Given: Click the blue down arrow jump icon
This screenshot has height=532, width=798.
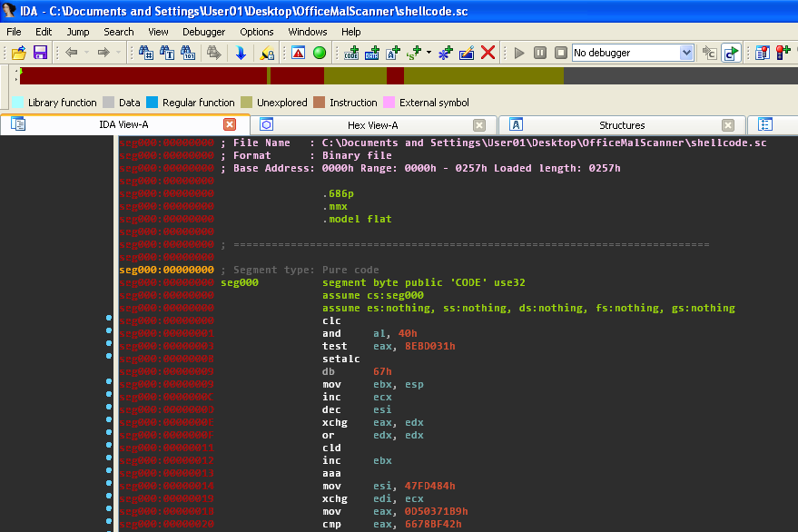Looking at the screenshot, I should [x=241, y=53].
